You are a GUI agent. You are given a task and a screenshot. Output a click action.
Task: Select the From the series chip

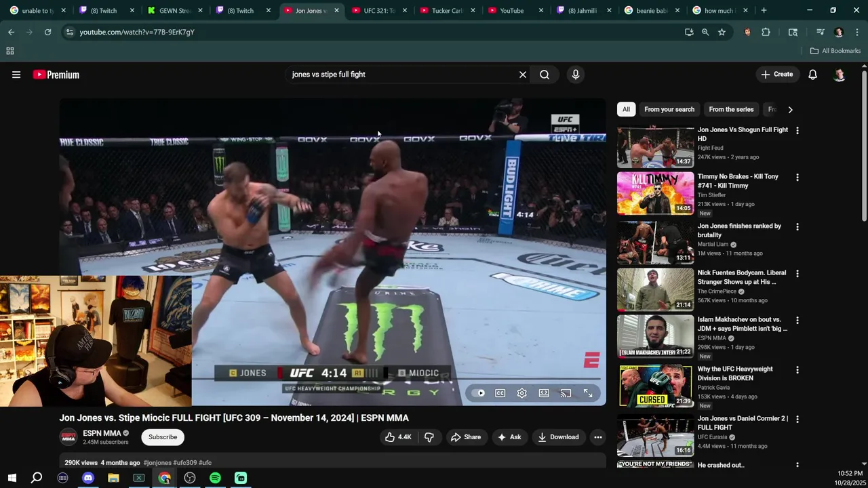pyautogui.click(x=731, y=109)
